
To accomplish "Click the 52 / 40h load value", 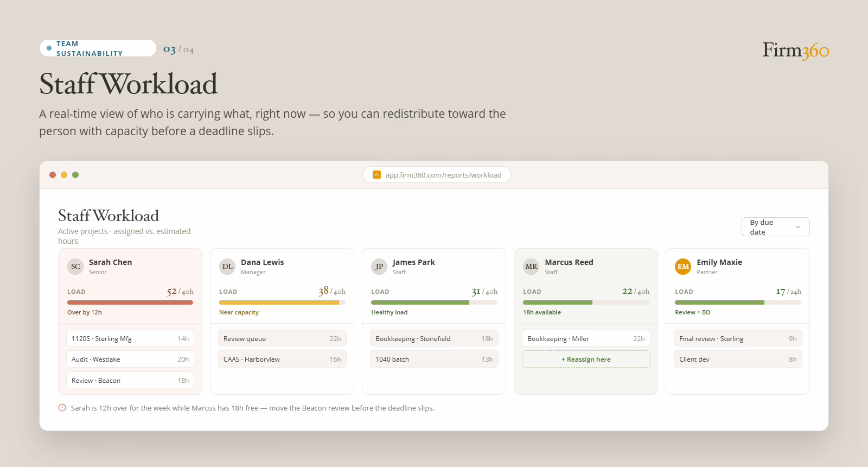I will (x=180, y=292).
